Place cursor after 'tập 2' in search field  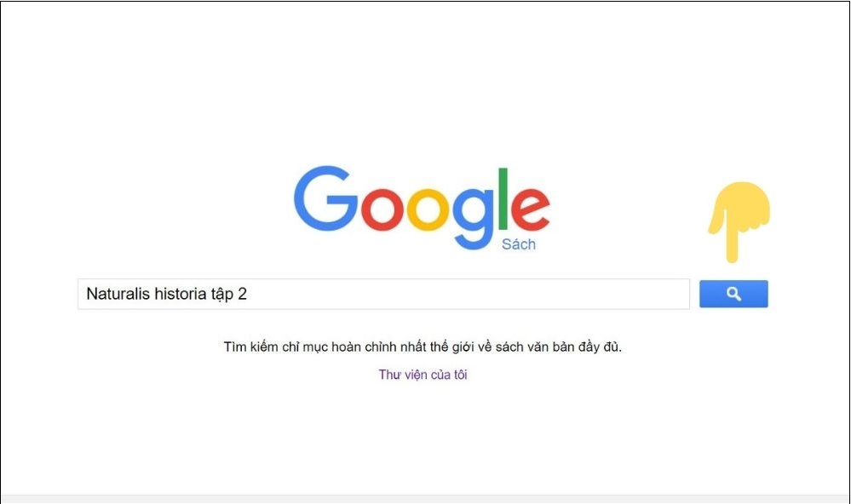[x=248, y=294]
